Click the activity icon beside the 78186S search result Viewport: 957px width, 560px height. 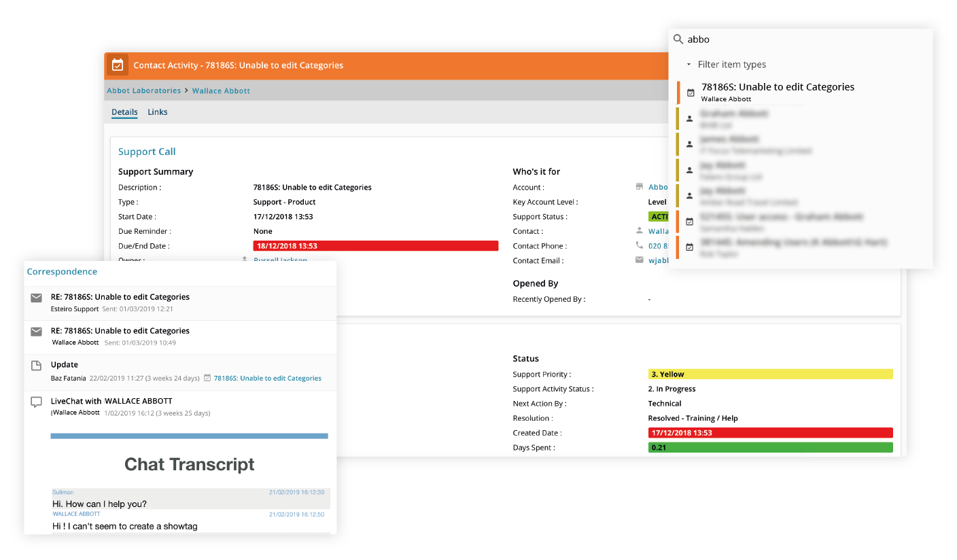pos(691,92)
